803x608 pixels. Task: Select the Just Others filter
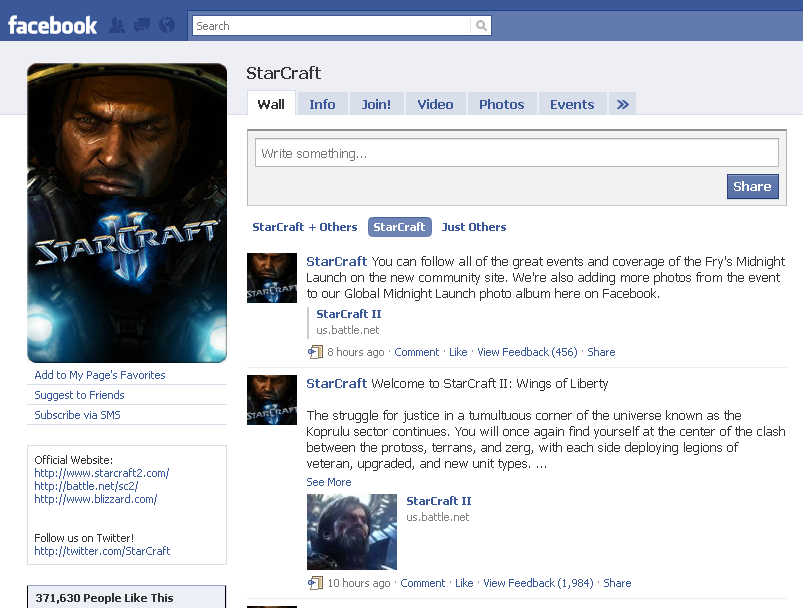click(x=474, y=227)
